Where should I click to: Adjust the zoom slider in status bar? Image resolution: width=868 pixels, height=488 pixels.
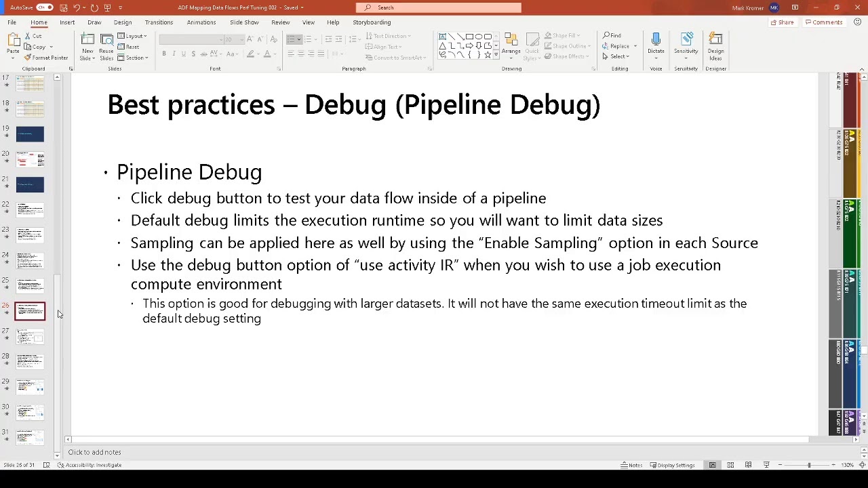808,465
